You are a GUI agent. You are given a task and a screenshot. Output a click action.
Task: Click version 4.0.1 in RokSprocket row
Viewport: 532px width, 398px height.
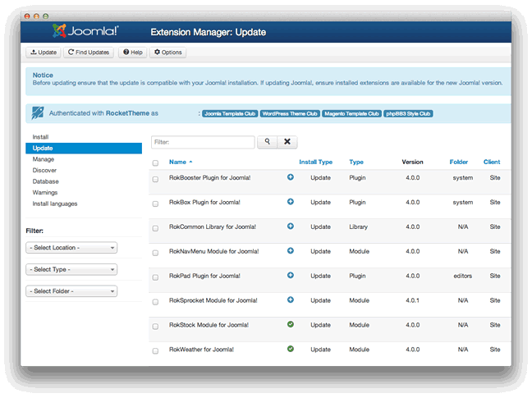[413, 300]
